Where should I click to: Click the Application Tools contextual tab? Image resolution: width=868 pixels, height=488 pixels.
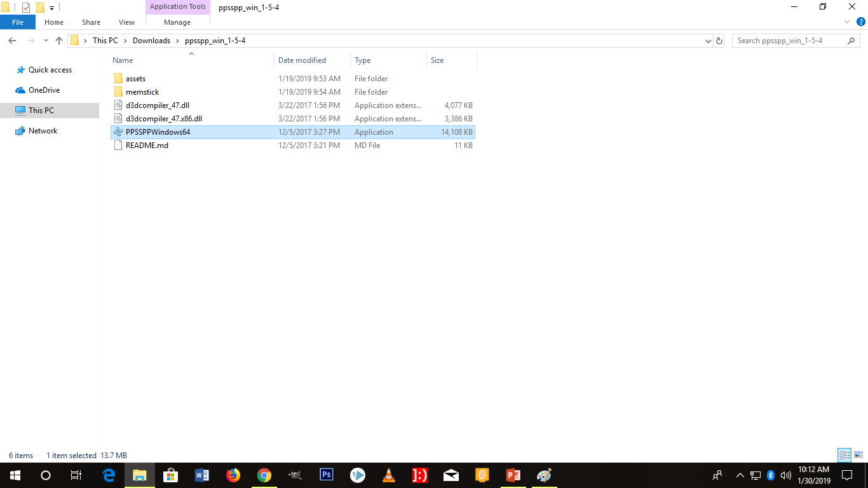[x=178, y=7]
